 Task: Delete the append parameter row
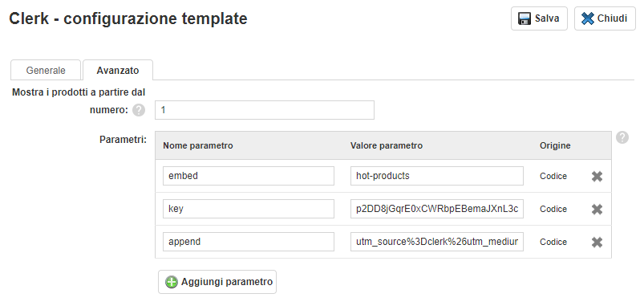tap(597, 243)
